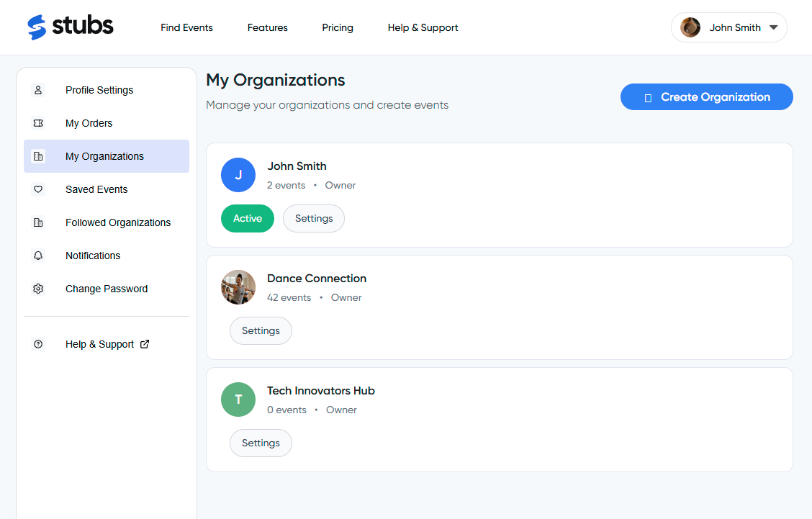The image size is (812, 519).
Task: Click the Tech Innovators Hub green avatar
Action: (x=238, y=400)
